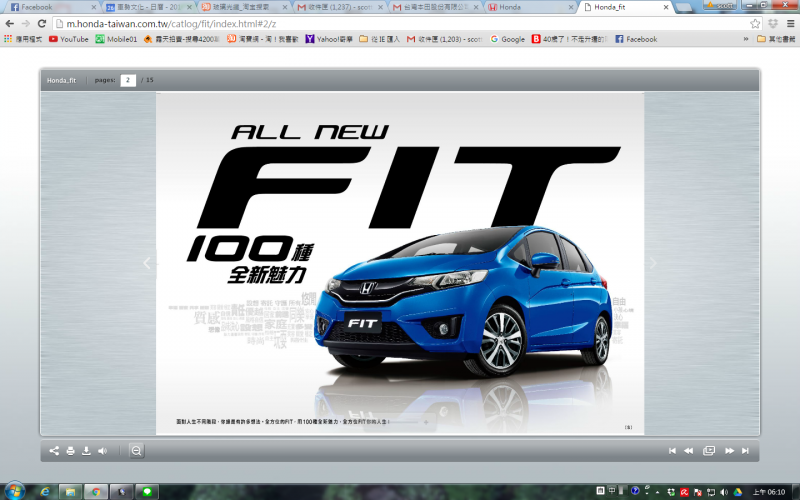Click the Chinese input mode 中 indicator
The width and height of the screenshot is (800, 500).
pyautogui.click(x=612, y=491)
